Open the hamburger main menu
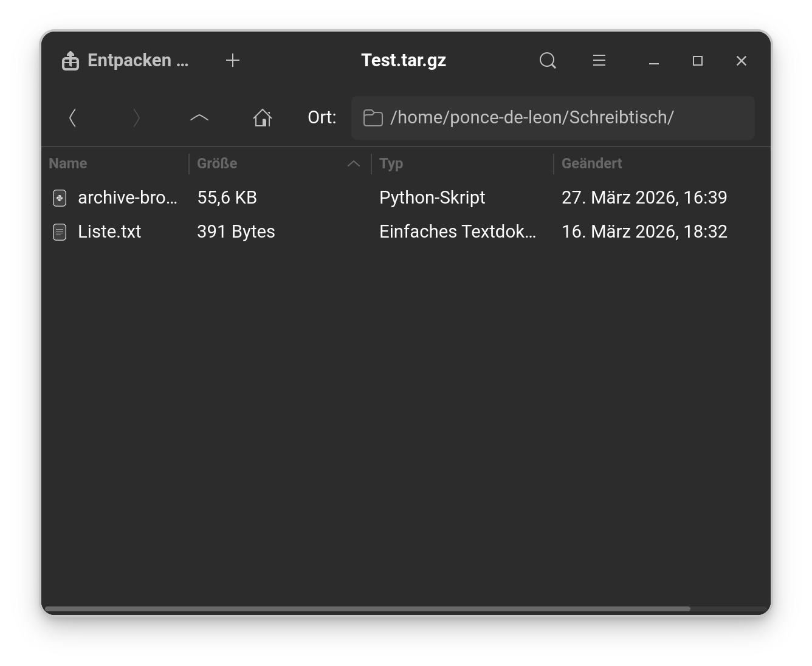The image size is (812, 666). tap(599, 60)
